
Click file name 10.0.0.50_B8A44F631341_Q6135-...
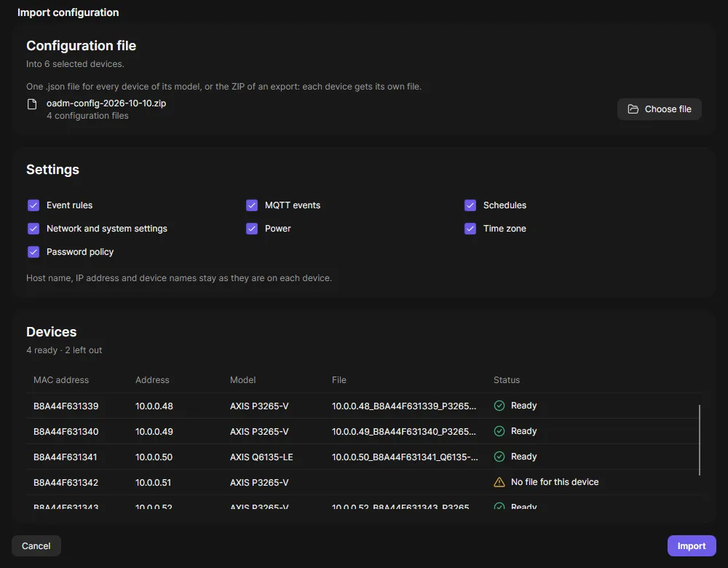pos(405,457)
